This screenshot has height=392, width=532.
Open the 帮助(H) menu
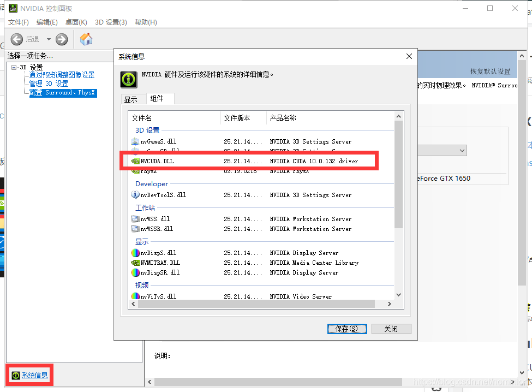click(146, 22)
